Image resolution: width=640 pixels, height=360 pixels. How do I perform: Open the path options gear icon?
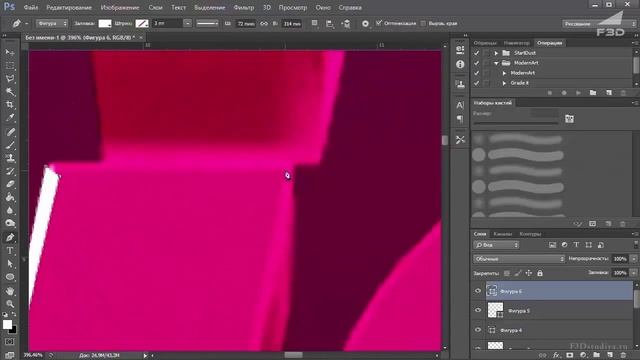pos(365,24)
